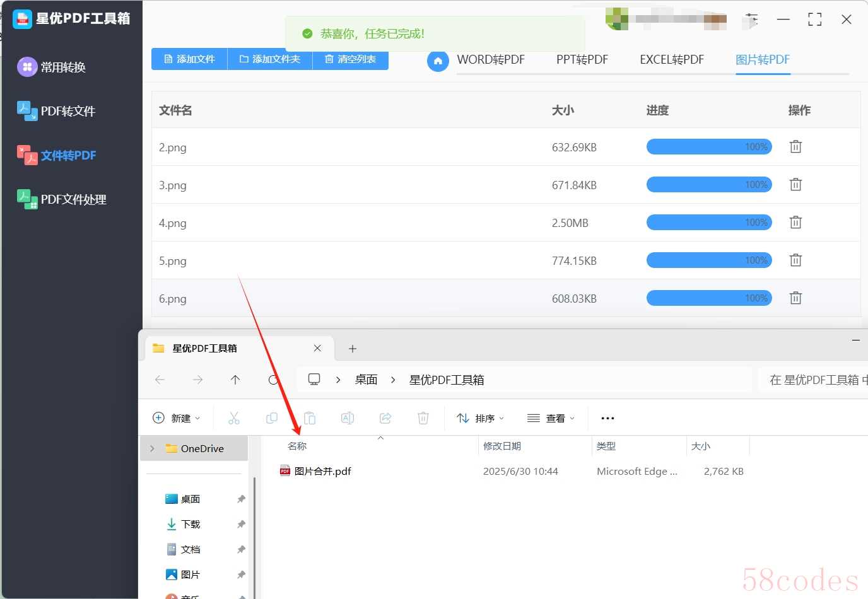
Task: Sort files by the 名称 column header
Action: tap(297, 446)
